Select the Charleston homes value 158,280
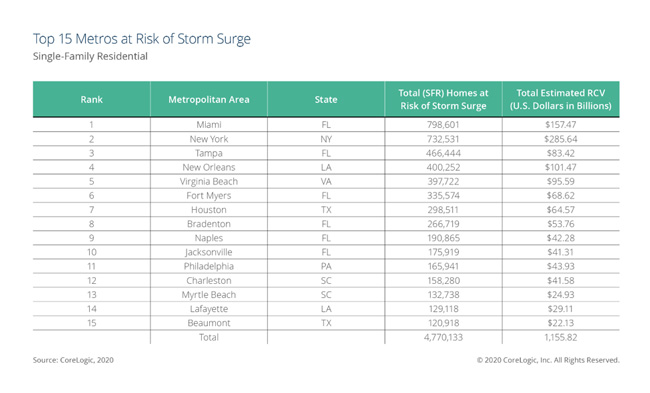 click(443, 280)
